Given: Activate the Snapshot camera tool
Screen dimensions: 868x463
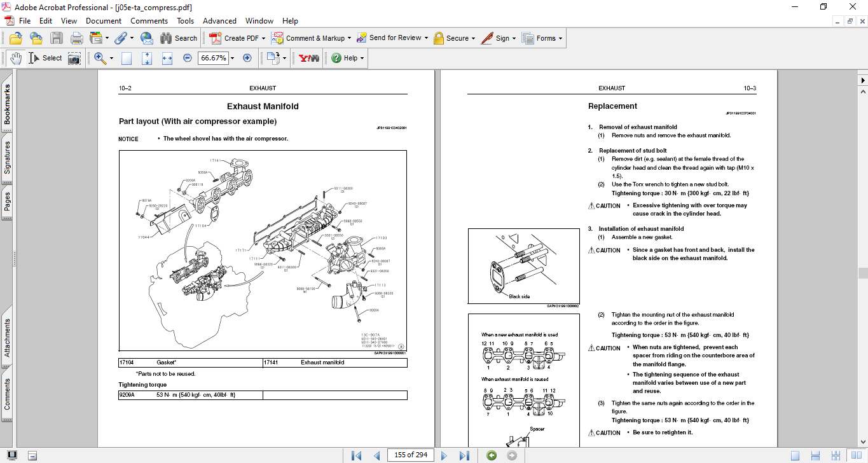Looking at the screenshot, I should tap(74, 58).
